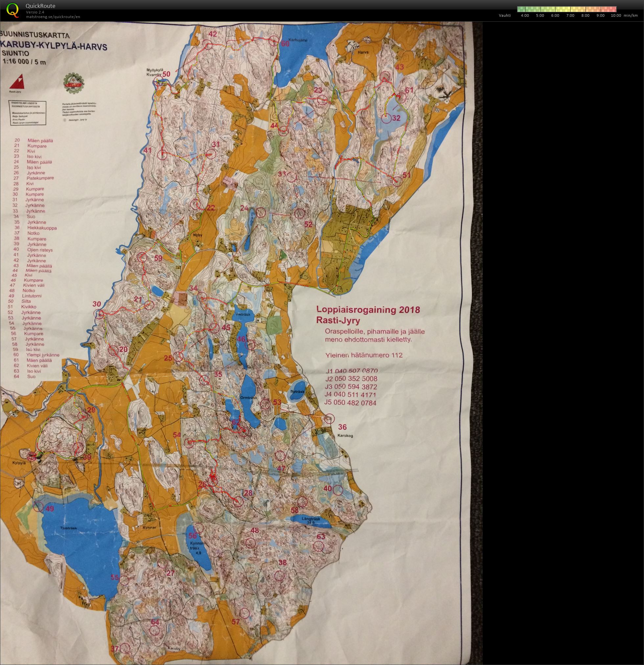
Task: Click the Ormträsk lake label
Action: [248, 398]
